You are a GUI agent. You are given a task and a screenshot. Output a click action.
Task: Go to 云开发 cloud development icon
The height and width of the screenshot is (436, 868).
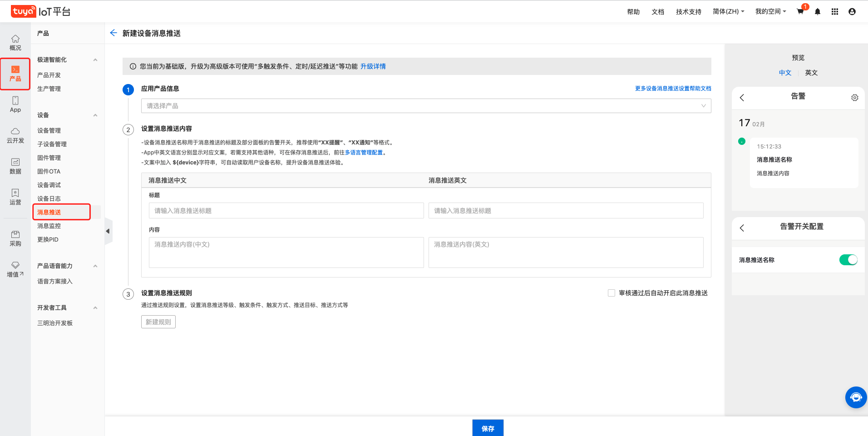(x=15, y=135)
